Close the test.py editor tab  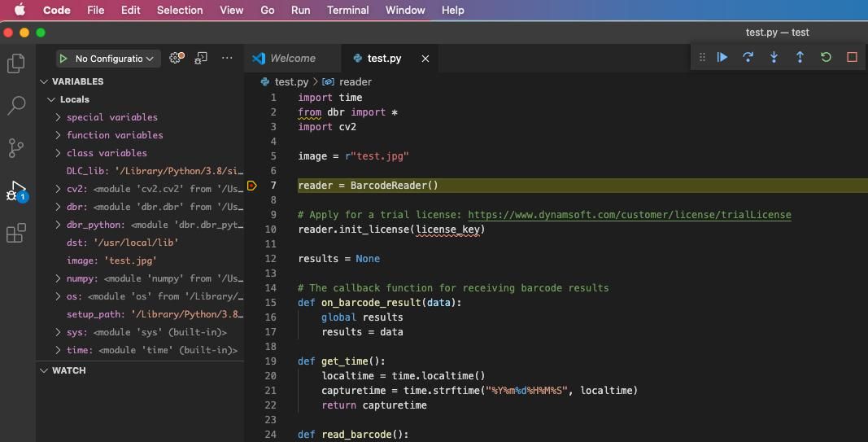coord(425,59)
